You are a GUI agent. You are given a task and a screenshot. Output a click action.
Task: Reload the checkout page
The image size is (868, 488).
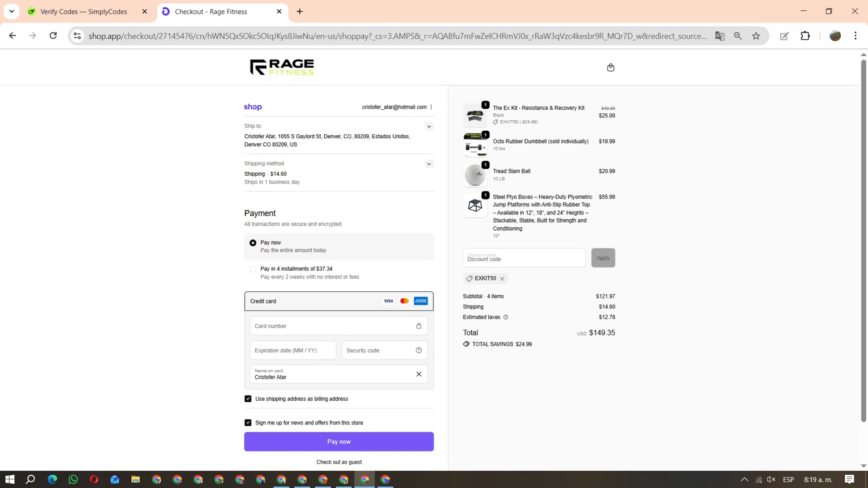click(53, 36)
